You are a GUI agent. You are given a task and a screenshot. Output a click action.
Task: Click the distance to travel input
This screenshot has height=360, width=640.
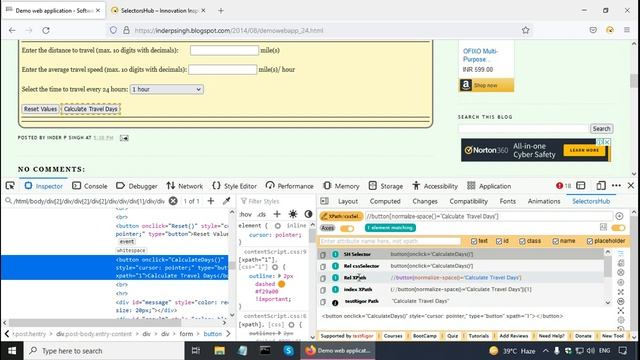pos(224,50)
